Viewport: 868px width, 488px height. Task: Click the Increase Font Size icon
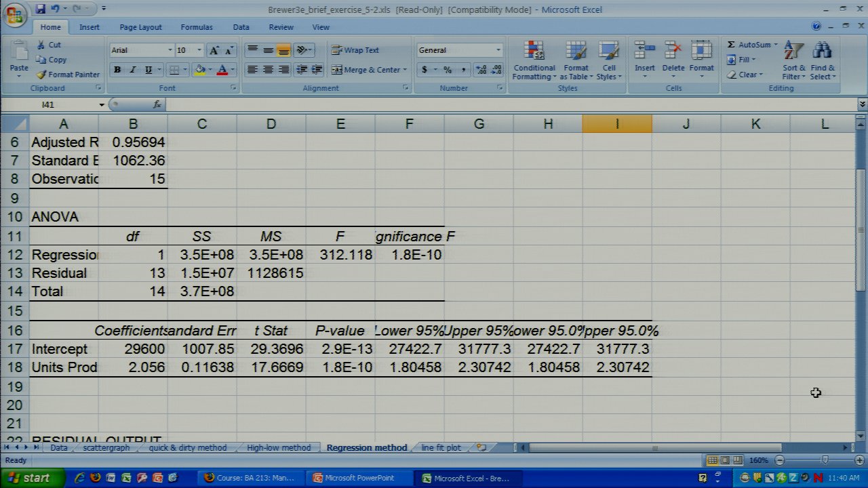214,50
